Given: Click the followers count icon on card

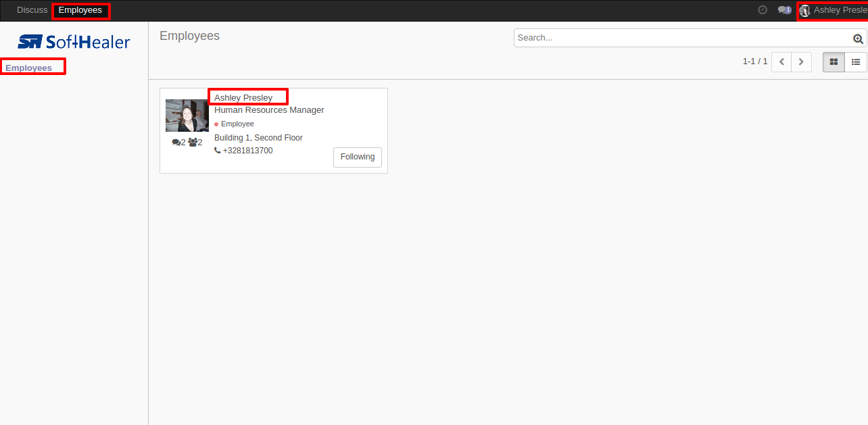Looking at the screenshot, I should click(x=195, y=143).
